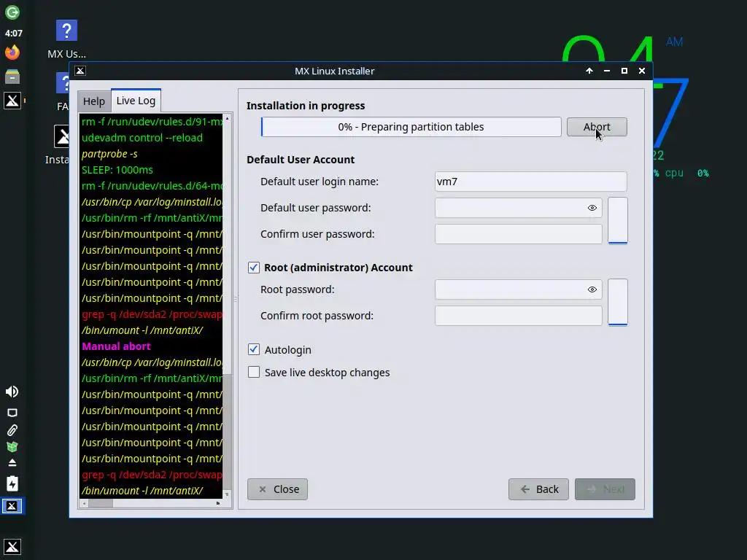Show the clock in the side panel
The width and height of the screenshot is (747, 560).
(x=13, y=34)
